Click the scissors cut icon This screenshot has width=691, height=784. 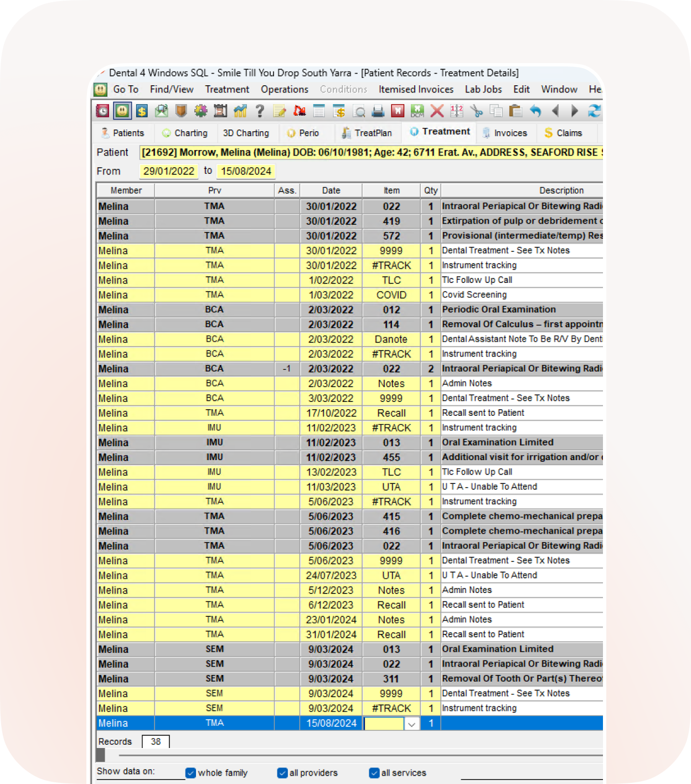(x=476, y=111)
